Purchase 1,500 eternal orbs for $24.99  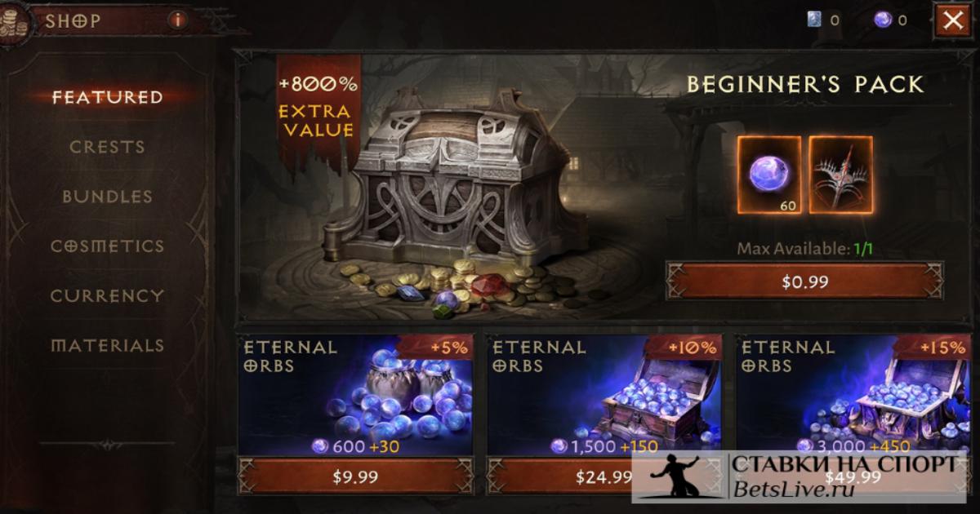click(x=604, y=476)
